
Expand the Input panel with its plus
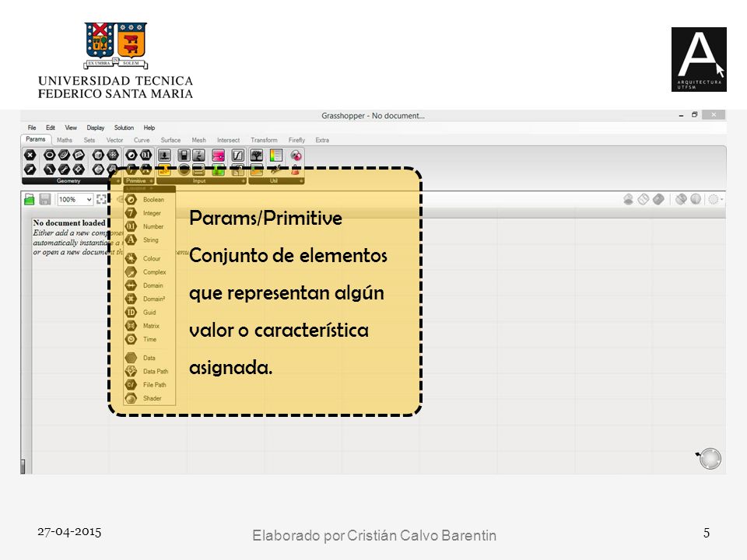(243, 181)
